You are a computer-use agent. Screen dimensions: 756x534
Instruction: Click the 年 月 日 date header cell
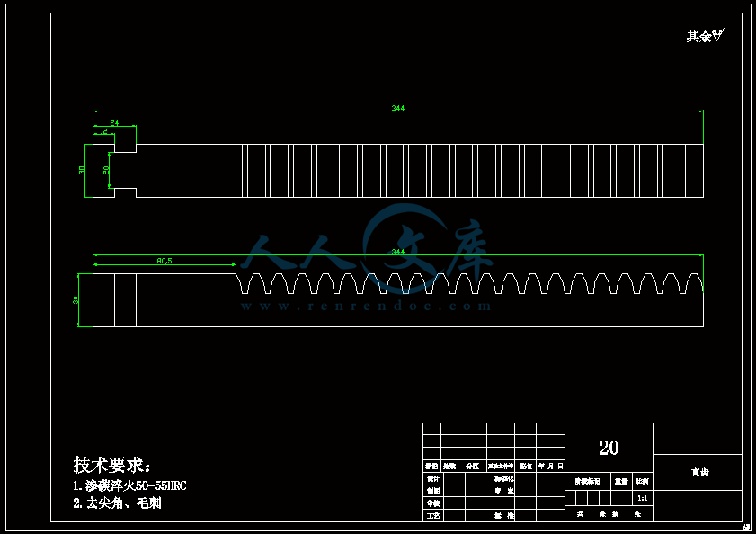pos(551,466)
